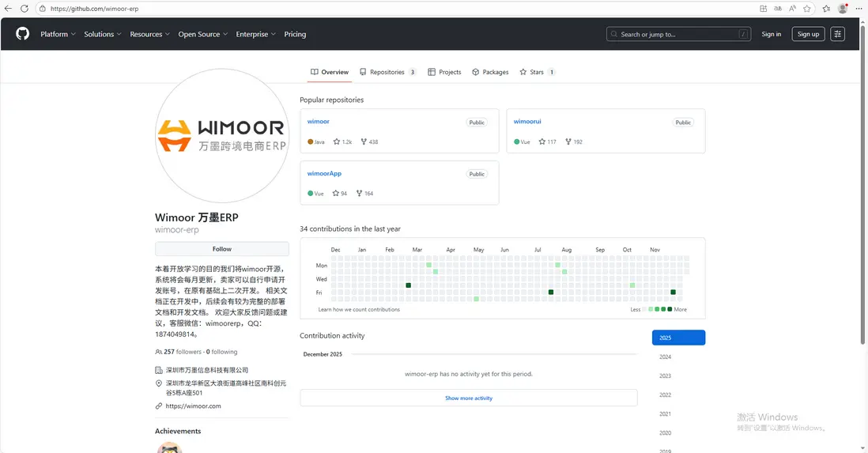This screenshot has height=453, width=868.
Task: Expand the Solutions dropdown menu
Action: (103, 34)
